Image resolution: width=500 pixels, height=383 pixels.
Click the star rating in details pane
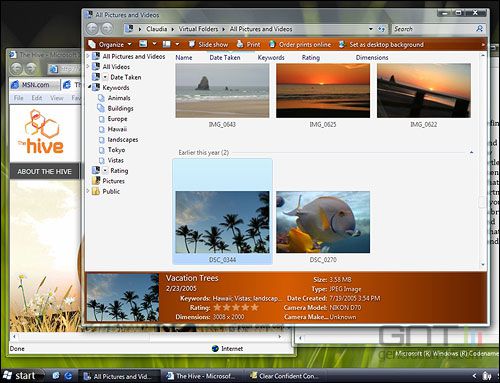(236, 307)
